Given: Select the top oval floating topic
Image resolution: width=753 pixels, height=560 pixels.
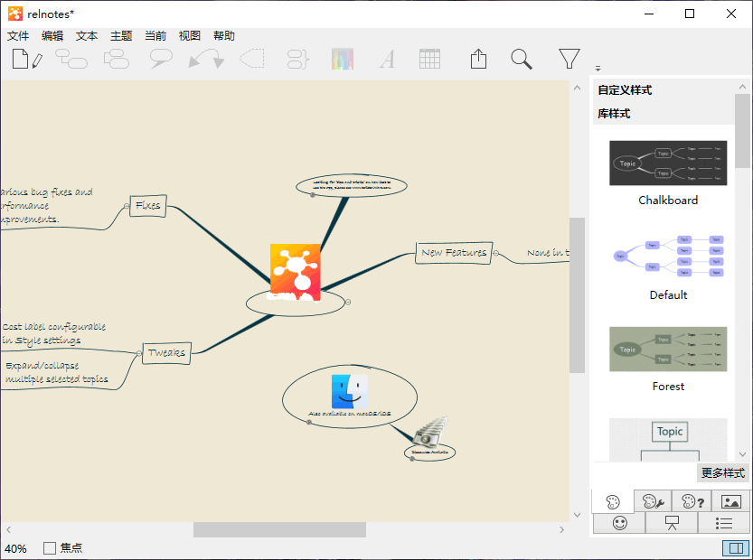Looking at the screenshot, I should pos(352,185).
